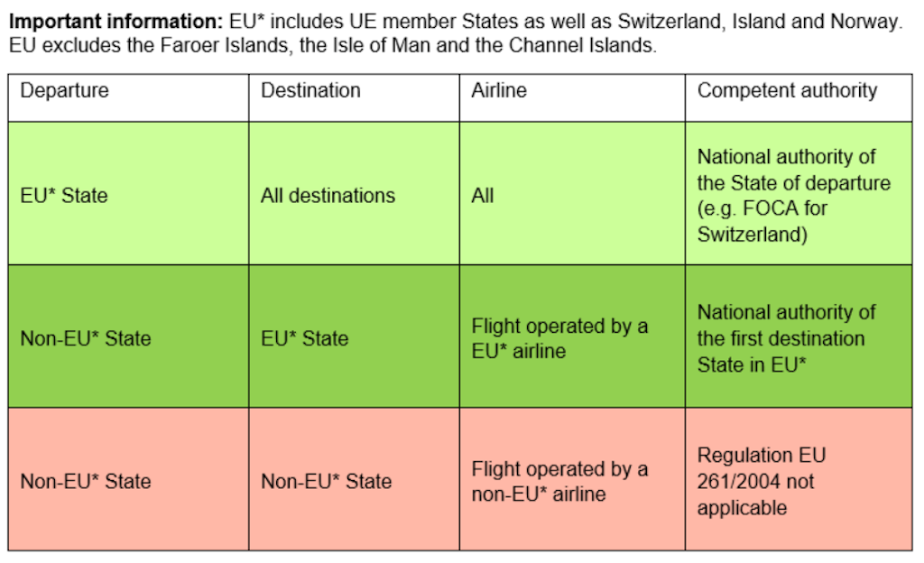Click the Flight operated by non-EU* airline cell

click(x=559, y=481)
